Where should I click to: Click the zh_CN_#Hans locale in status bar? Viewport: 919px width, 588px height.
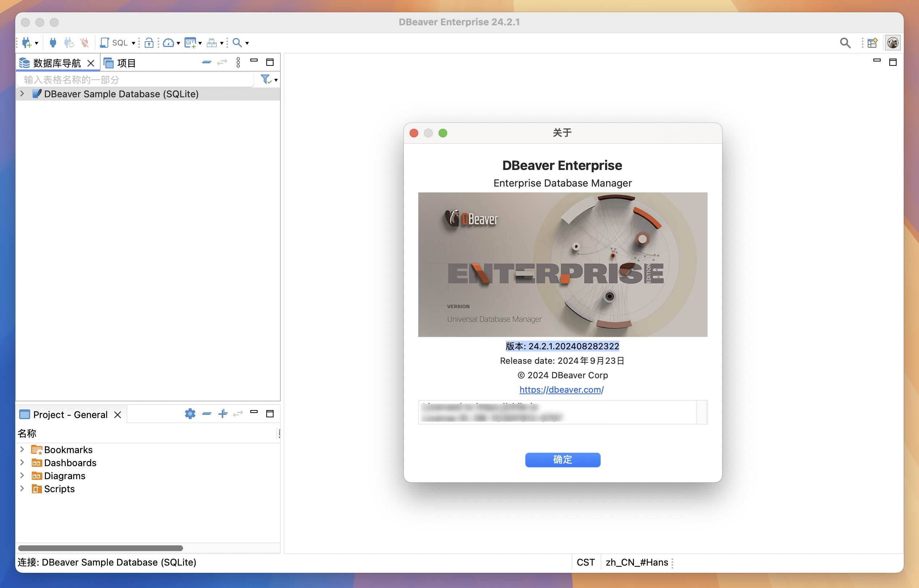637,562
